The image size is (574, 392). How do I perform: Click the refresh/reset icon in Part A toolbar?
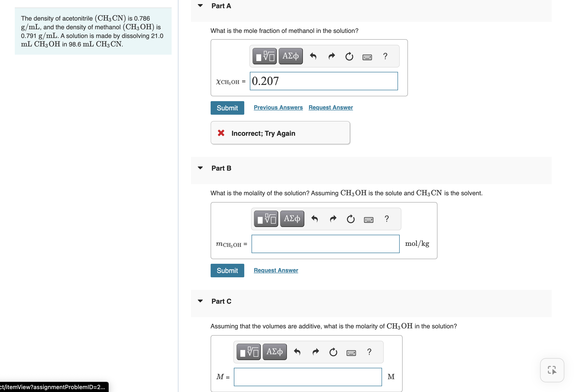[349, 55]
